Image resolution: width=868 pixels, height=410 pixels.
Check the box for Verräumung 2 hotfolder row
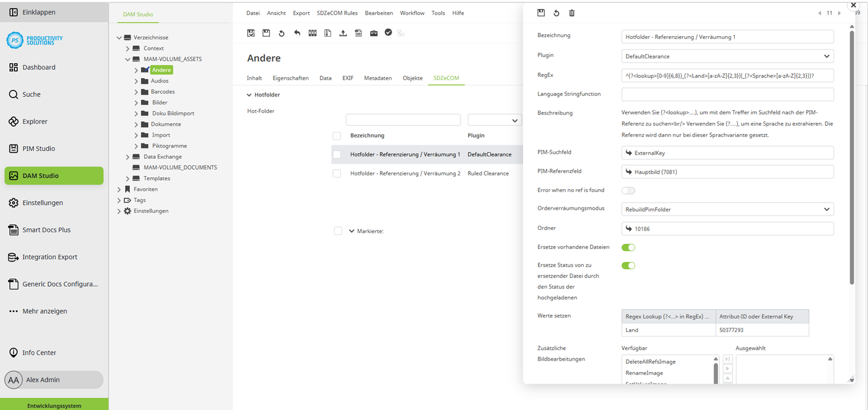pyautogui.click(x=337, y=173)
